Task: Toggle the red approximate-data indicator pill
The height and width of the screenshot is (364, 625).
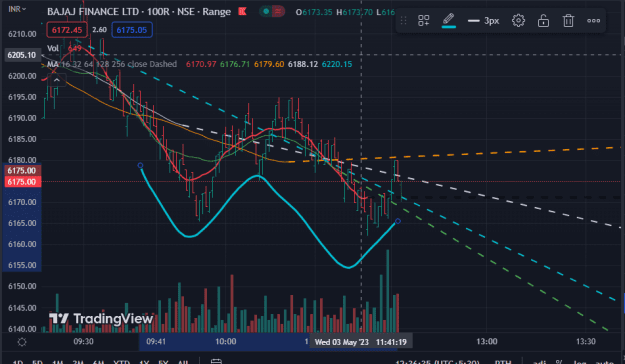Action: (x=278, y=12)
